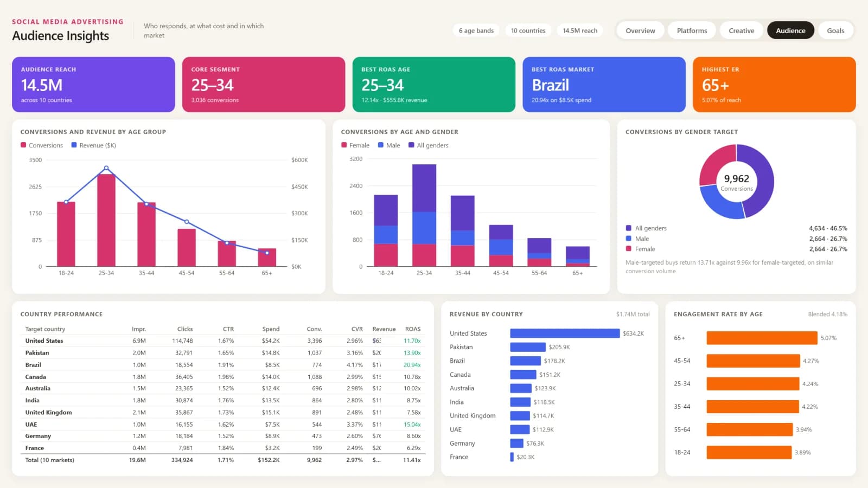Click the 35-44 stacked bar in age-gender chart
Screen dimensions: 868x488
463,231
